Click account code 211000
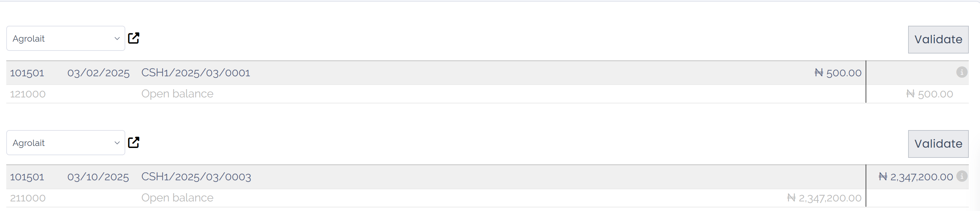Image resolution: width=980 pixels, height=211 pixels. click(x=28, y=198)
